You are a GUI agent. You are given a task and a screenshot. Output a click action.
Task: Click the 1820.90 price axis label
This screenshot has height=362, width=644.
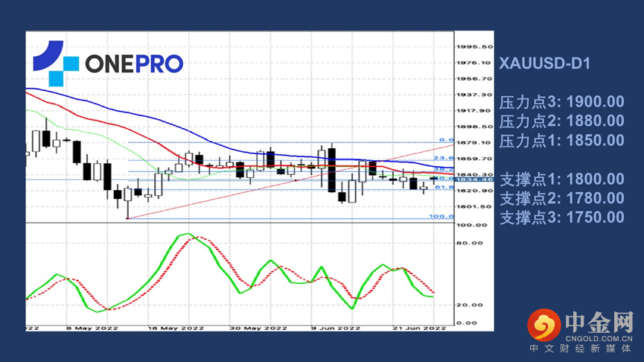pos(474,191)
